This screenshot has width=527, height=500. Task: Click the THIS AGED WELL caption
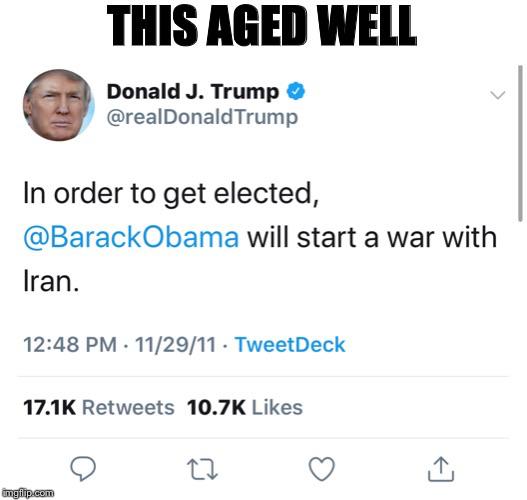click(x=261, y=26)
